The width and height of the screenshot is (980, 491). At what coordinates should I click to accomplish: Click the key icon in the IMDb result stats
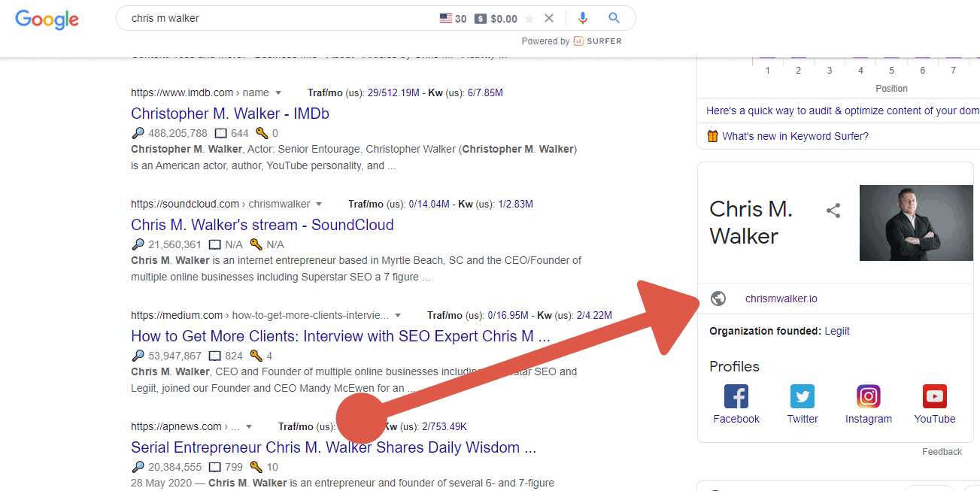click(262, 133)
